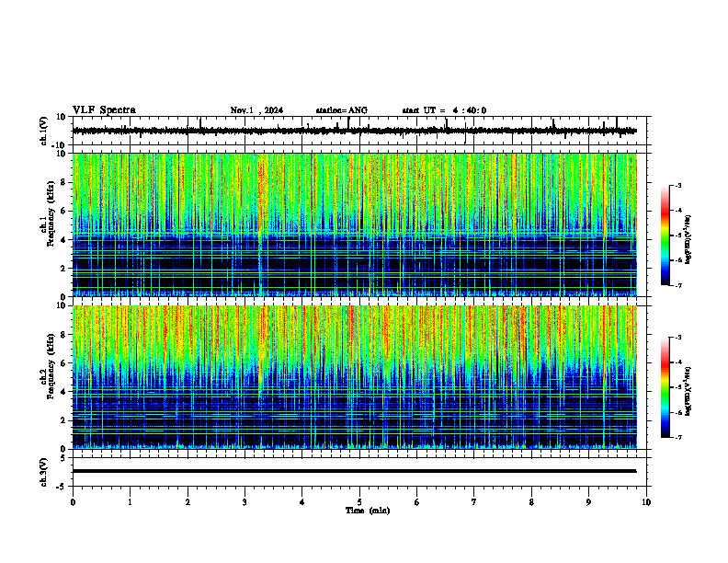The width and height of the screenshot is (728, 563).
Task: Click the "VLF Spectra" title text
Action: coord(104,110)
